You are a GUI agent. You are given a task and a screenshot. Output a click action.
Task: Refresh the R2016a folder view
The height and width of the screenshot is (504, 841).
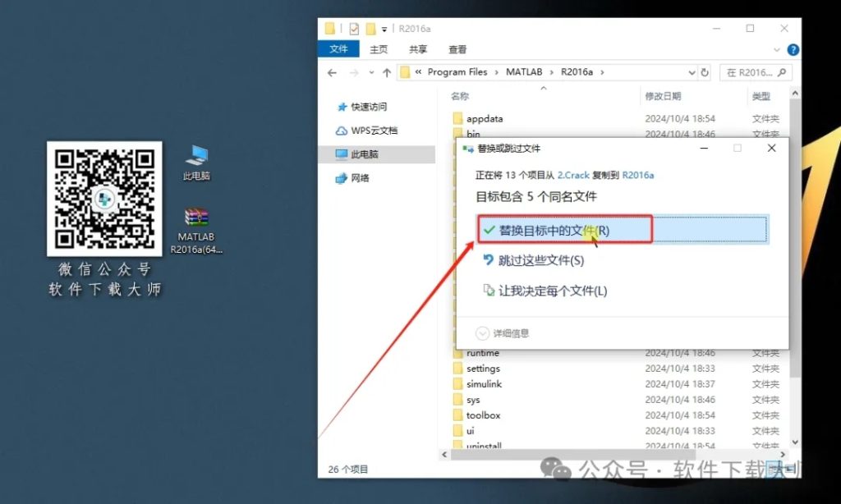pos(705,72)
